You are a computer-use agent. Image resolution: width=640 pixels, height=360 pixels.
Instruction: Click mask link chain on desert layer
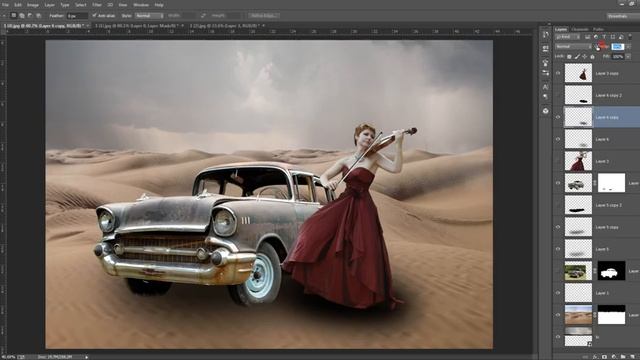(595, 315)
